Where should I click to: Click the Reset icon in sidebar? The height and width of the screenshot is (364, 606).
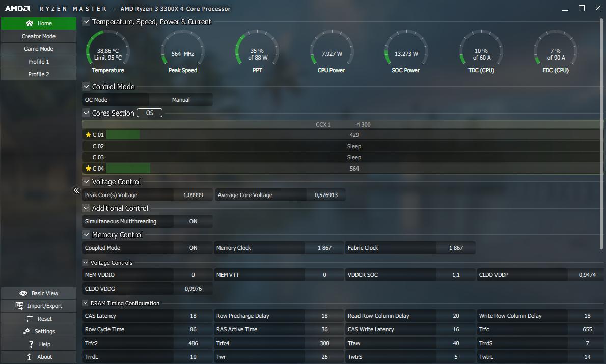point(30,319)
